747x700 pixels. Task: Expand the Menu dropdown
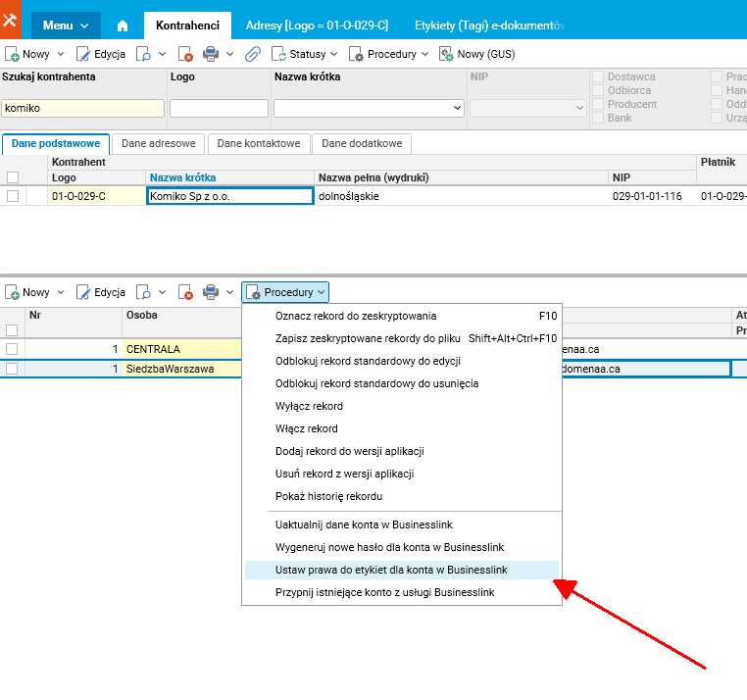point(66,25)
